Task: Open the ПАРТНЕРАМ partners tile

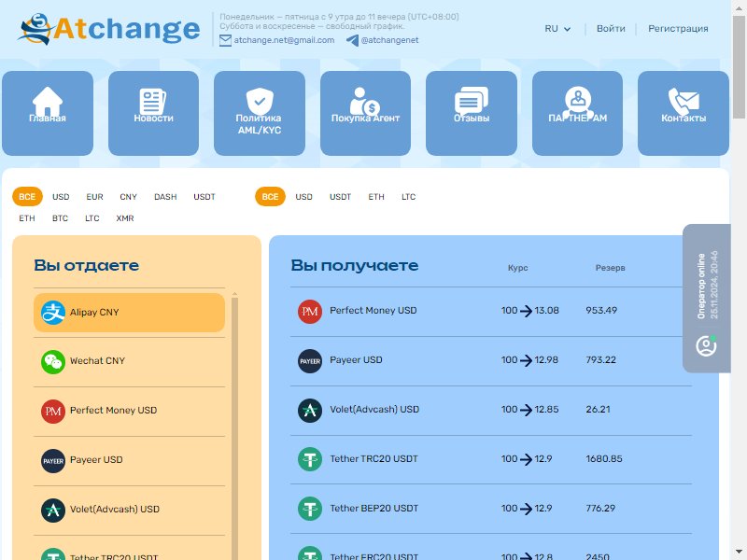Action: (x=577, y=113)
